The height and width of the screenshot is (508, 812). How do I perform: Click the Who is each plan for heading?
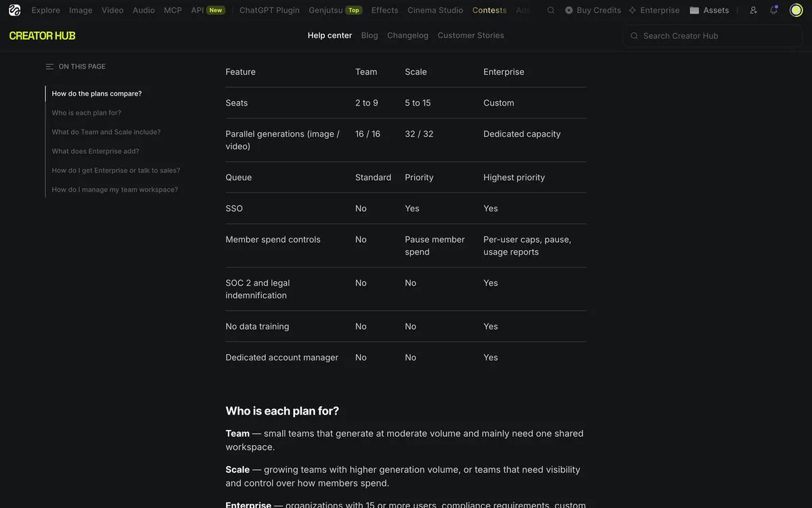(x=282, y=411)
